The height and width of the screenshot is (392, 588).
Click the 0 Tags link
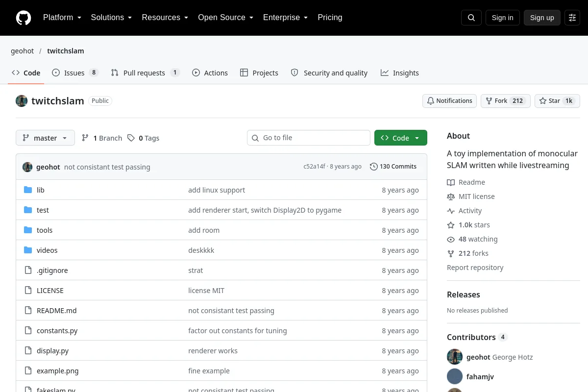pyautogui.click(x=143, y=138)
